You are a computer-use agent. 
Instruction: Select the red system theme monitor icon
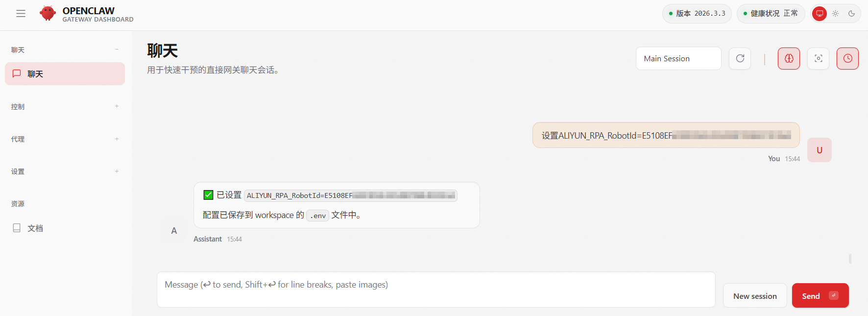820,14
